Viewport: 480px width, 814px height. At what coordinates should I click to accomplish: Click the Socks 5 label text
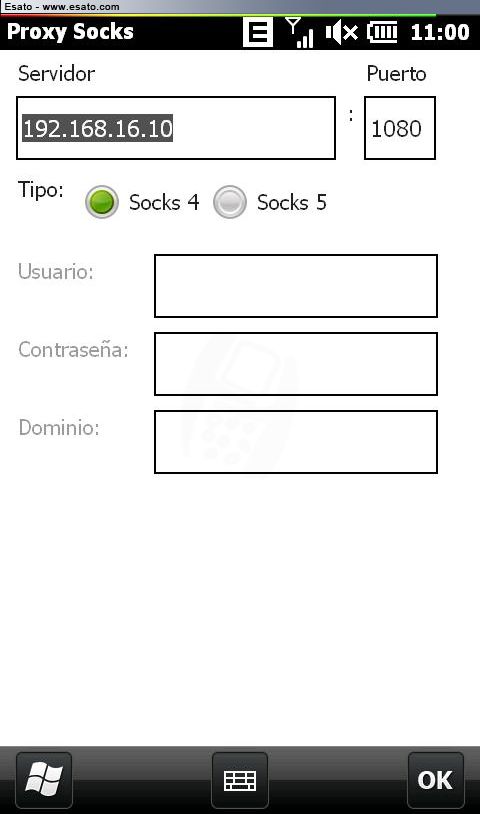(292, 202)
